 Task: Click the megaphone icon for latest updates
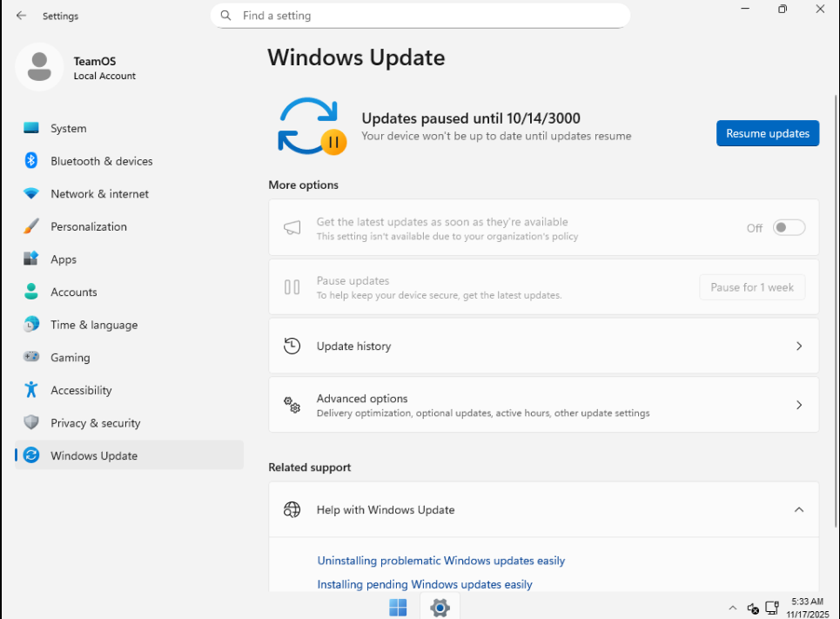pyautogui.click(x=292, y=228)
